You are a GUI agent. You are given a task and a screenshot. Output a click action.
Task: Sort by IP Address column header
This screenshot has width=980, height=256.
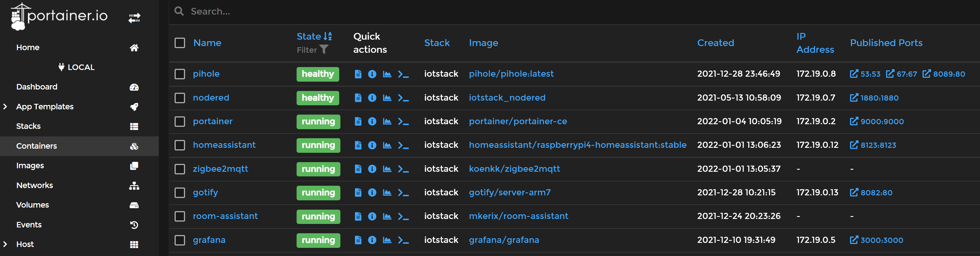pos(815,43)
